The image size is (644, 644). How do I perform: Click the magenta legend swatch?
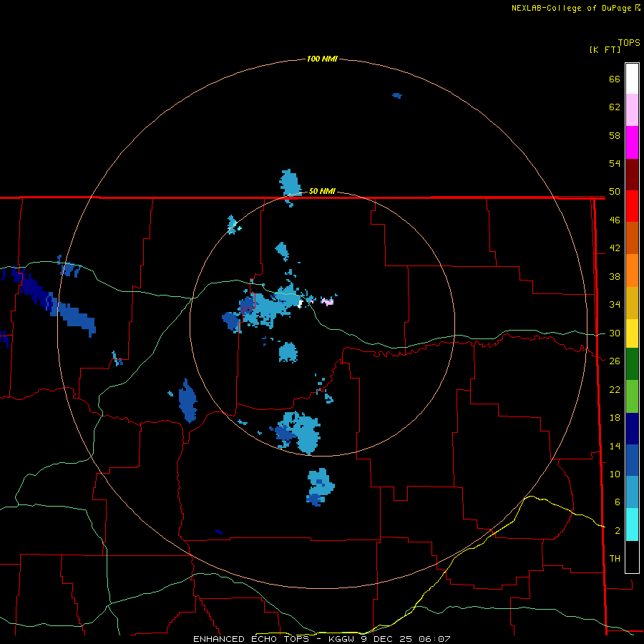click(x=632, y=142)
